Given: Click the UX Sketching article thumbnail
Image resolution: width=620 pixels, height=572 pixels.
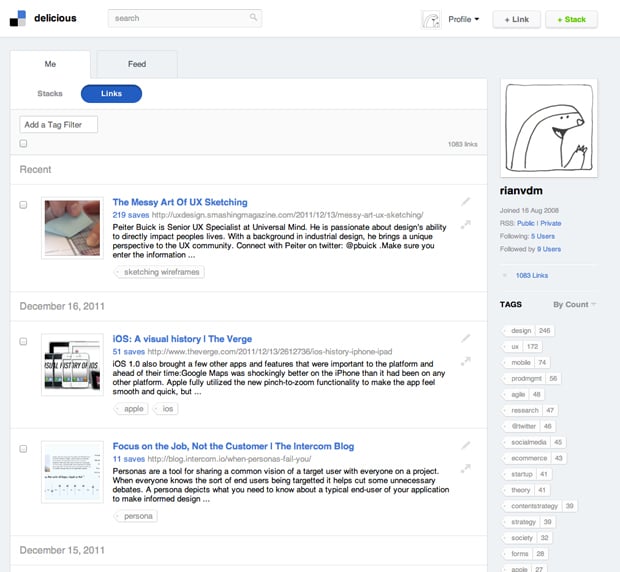Looking at the screenshot, I should tap(72, 230).
